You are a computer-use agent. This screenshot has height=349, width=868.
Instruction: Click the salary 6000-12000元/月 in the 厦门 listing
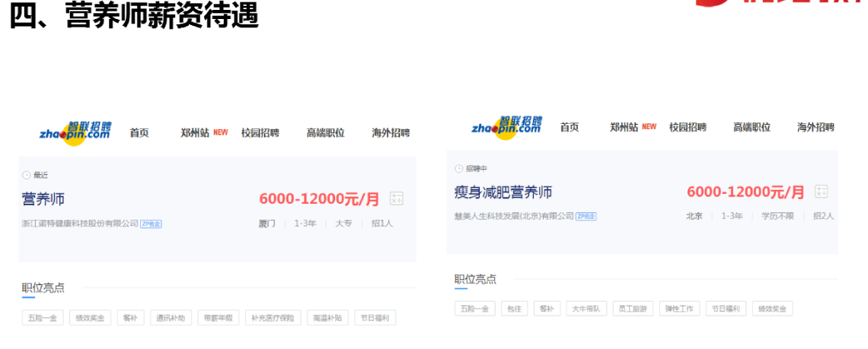[319, 199]
